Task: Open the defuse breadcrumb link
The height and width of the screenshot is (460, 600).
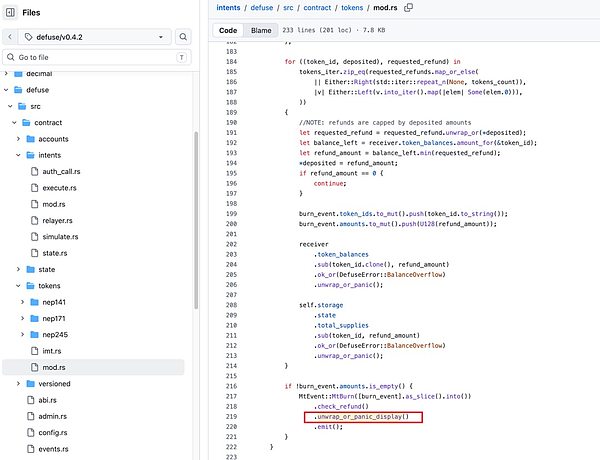Action: pyautogui.click(x=262, y=8)
